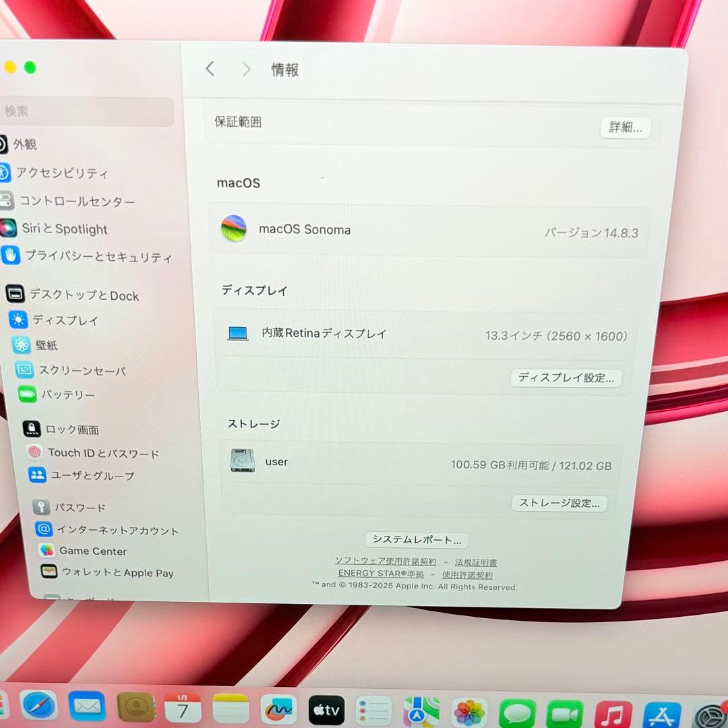Click the システムレポート button
The width and height of the screenshot is (728, 728).
[x=416, y=539]
